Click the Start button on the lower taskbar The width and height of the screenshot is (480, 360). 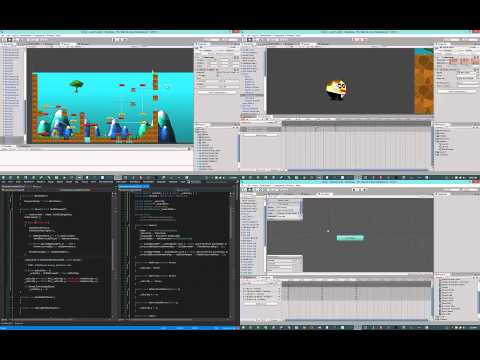[x=243, y=328]
